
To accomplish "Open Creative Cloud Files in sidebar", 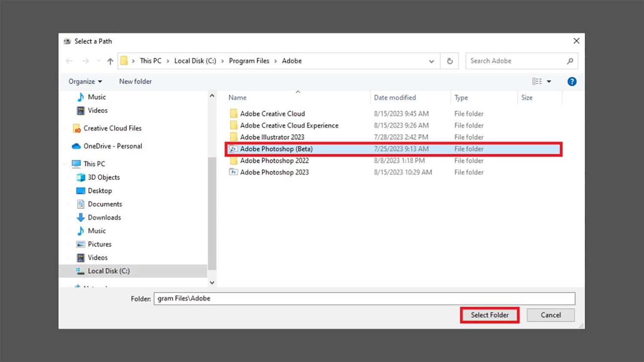I will [112, 128].
